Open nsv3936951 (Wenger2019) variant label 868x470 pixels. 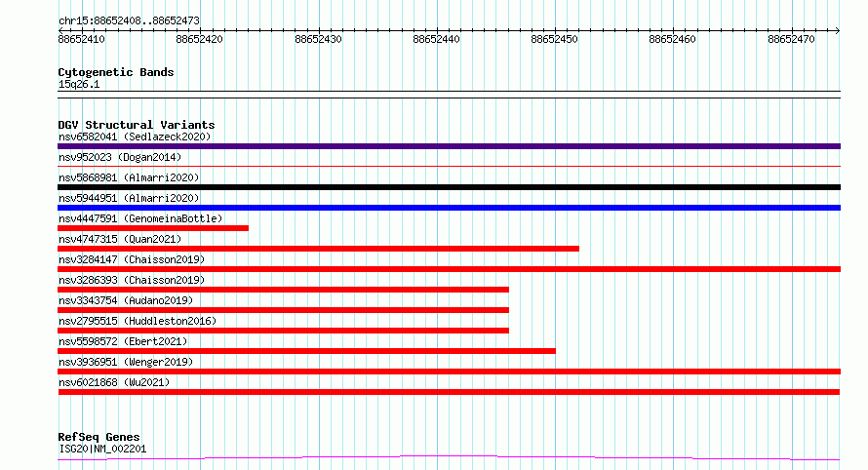click(126, 362)
